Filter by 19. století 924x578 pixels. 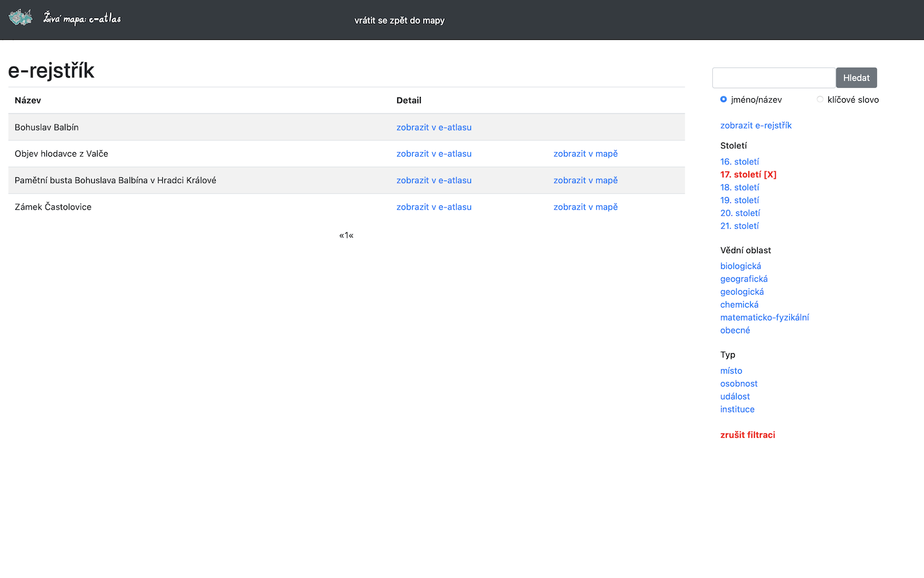[x=739, y=200]
